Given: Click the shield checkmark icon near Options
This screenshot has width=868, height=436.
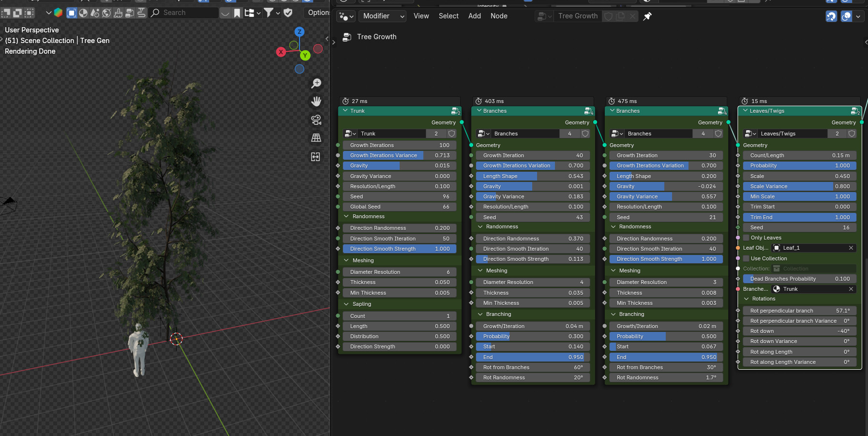Looking at the screenshot, I should (288, 13).
